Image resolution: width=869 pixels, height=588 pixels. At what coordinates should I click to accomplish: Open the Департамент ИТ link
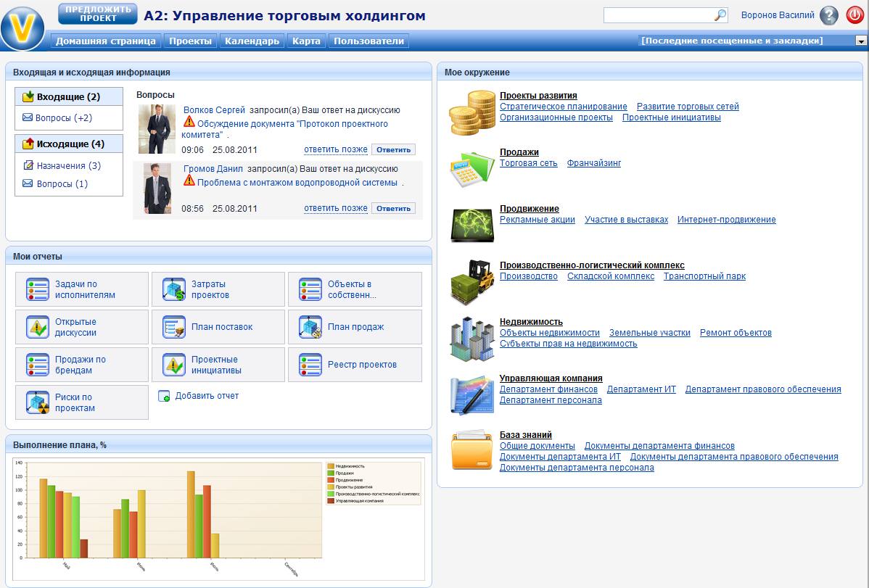(641, 389)
